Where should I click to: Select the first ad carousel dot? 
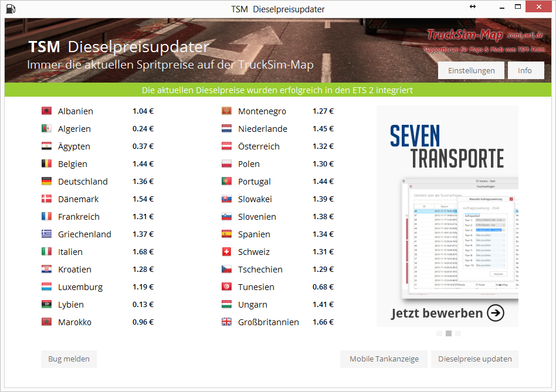coord(439,333)
